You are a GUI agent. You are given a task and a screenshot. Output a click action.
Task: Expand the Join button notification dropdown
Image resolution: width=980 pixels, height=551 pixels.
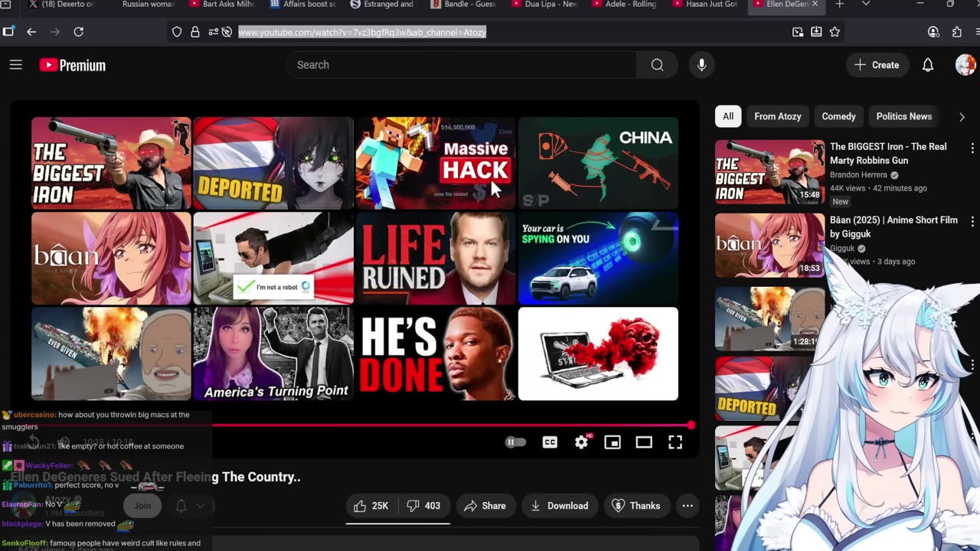click(200, 506)
